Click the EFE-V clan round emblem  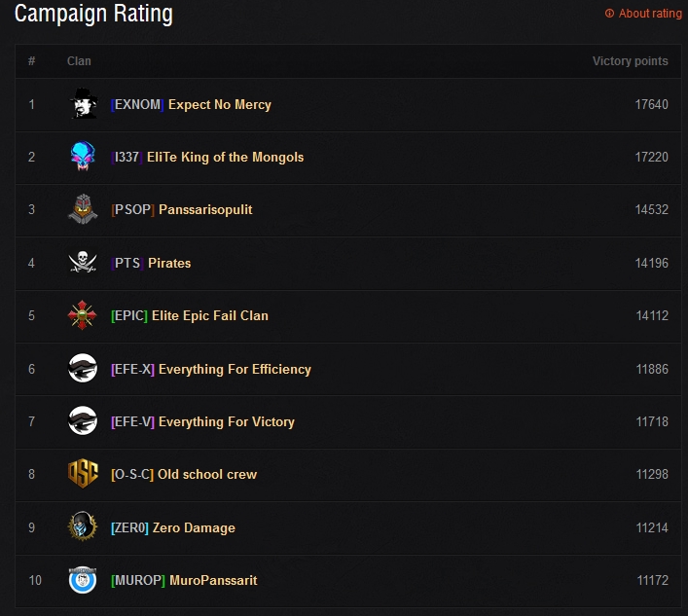click(x=83, y=420)
